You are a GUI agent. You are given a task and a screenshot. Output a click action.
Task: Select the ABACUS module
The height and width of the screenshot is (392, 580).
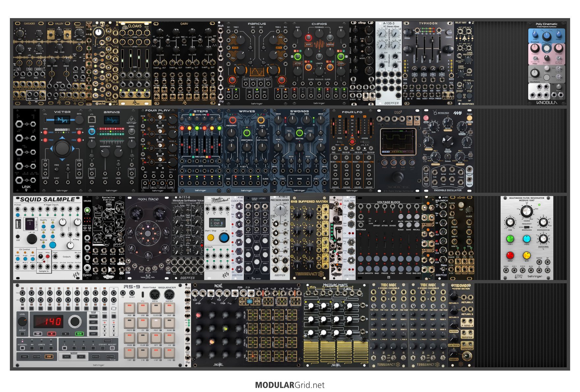(257, 63)
